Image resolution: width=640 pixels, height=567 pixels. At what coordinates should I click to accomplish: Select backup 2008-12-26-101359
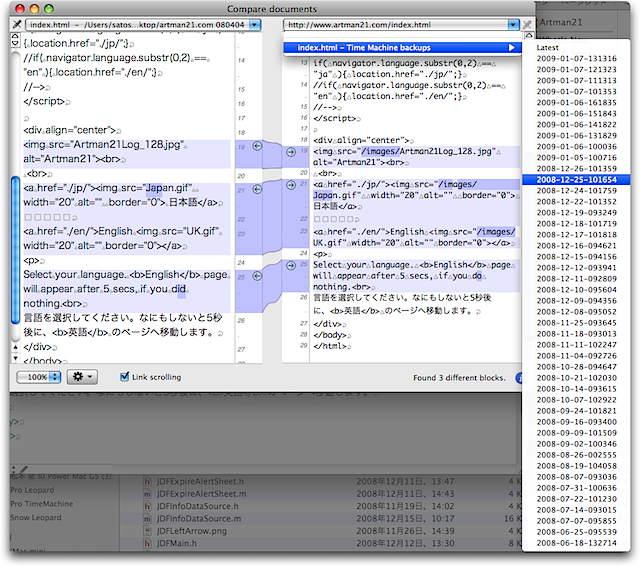pyautogui.click(x=576, y=169)
